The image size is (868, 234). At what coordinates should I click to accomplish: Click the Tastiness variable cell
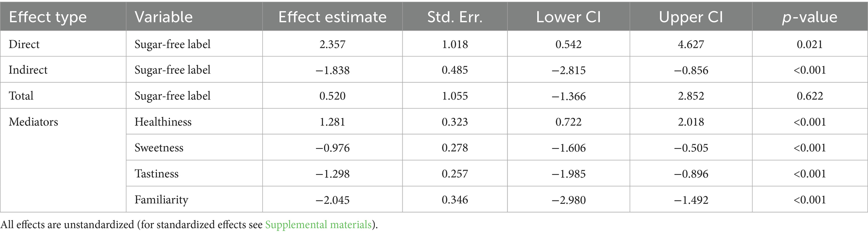click(x=157, y=174)
